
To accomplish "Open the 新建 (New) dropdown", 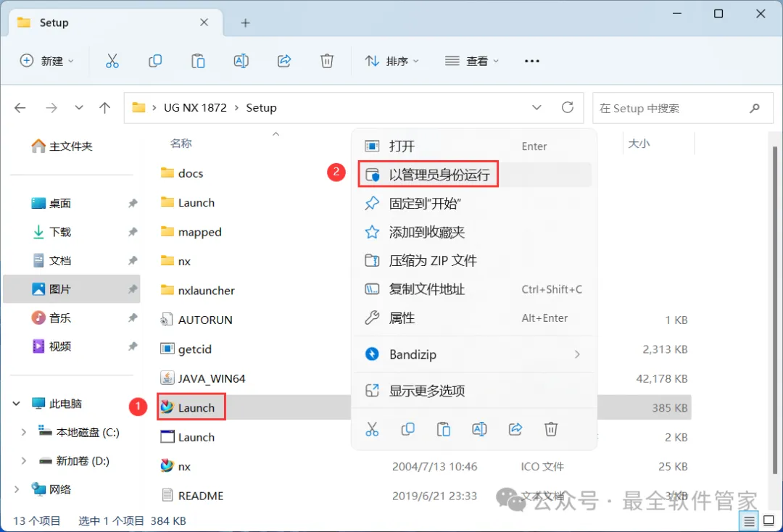I will [x=47, y=61].
